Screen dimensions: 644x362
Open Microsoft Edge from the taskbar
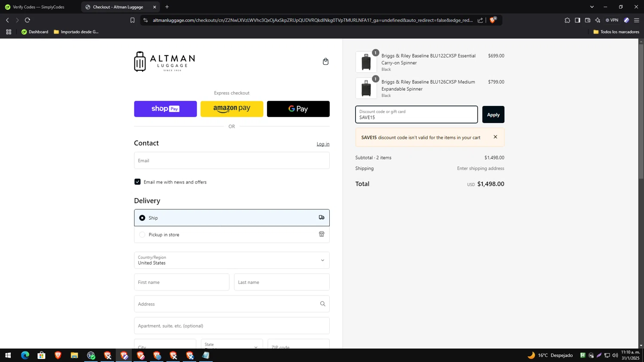coord(25,355)
